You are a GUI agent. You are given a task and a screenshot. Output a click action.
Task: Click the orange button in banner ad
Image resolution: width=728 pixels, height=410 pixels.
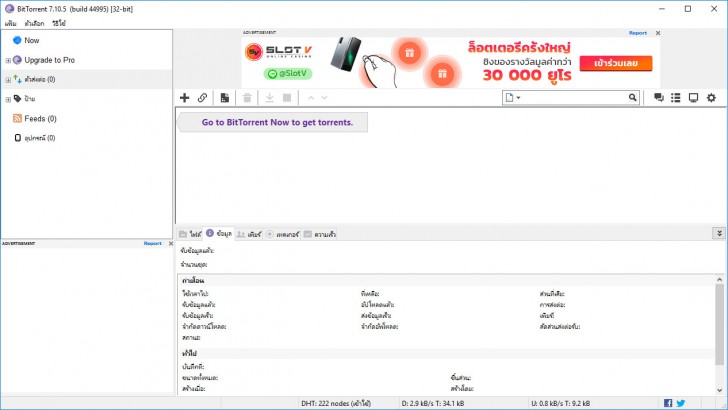616,63
